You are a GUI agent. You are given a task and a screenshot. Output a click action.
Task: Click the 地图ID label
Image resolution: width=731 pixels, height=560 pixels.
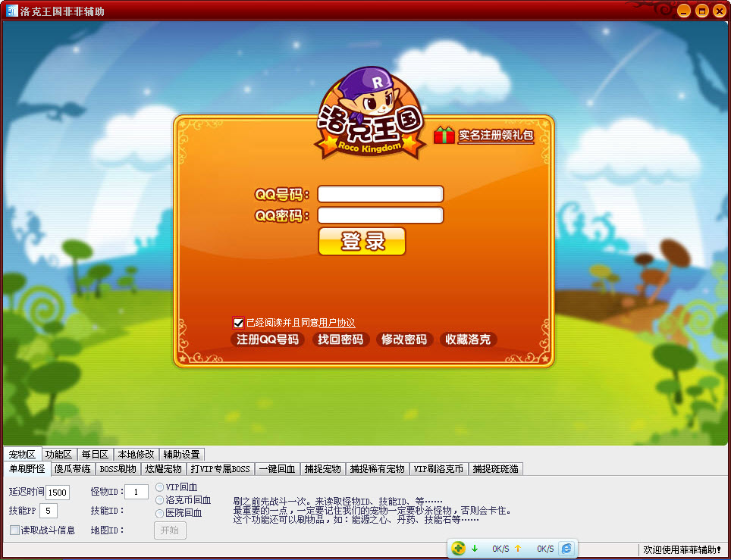(x=107, y=530)
